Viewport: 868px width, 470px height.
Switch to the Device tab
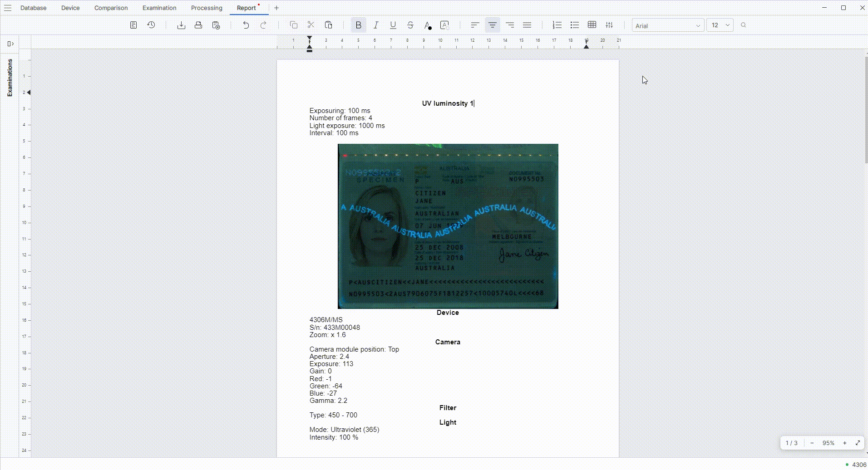pos(70,8)
